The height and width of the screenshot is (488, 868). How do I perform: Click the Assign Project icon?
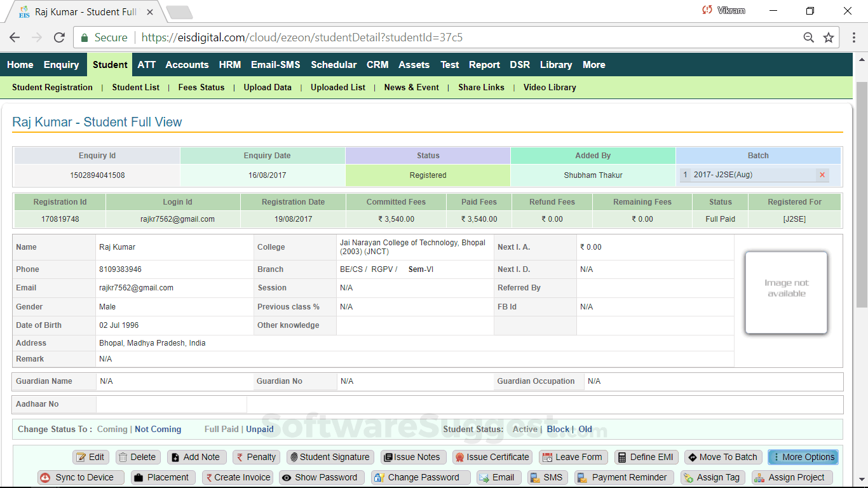[x=759, y=478]
